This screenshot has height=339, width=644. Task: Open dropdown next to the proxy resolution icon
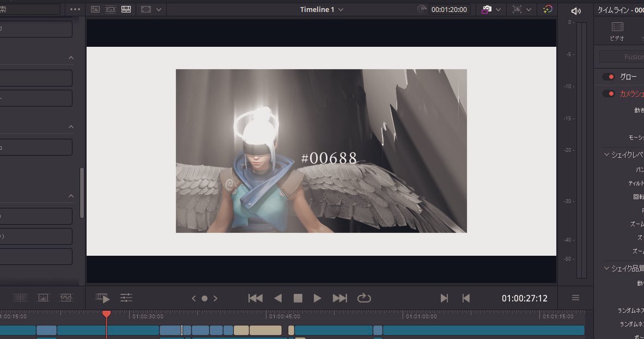(528, 9)
